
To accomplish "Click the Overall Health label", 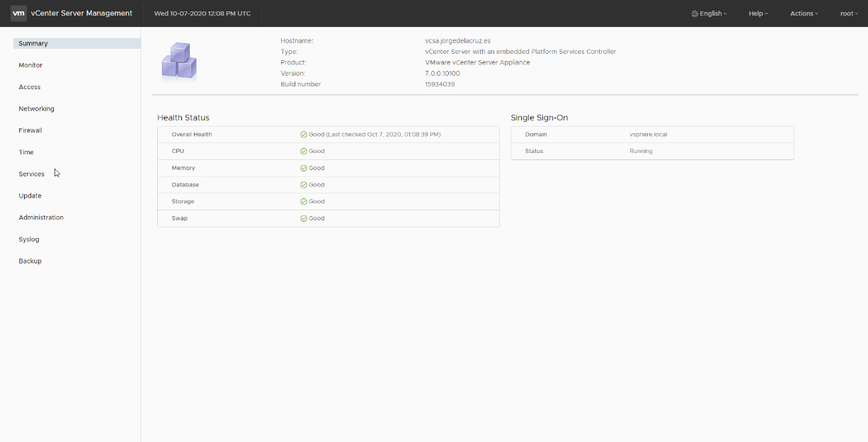I will (x=191, y=135).
